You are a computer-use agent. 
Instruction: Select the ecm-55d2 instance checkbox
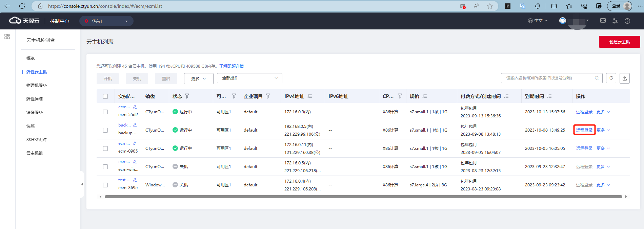[105, 112]
